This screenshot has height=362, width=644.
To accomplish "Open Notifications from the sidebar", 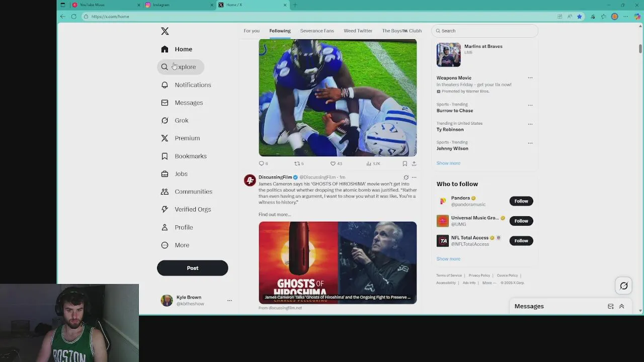I will (x=186, y=85).
